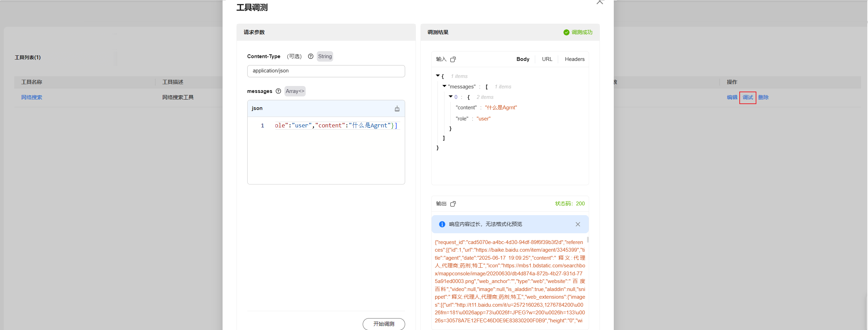
Task: Click the 操作 column header
Action: point(732,82)
